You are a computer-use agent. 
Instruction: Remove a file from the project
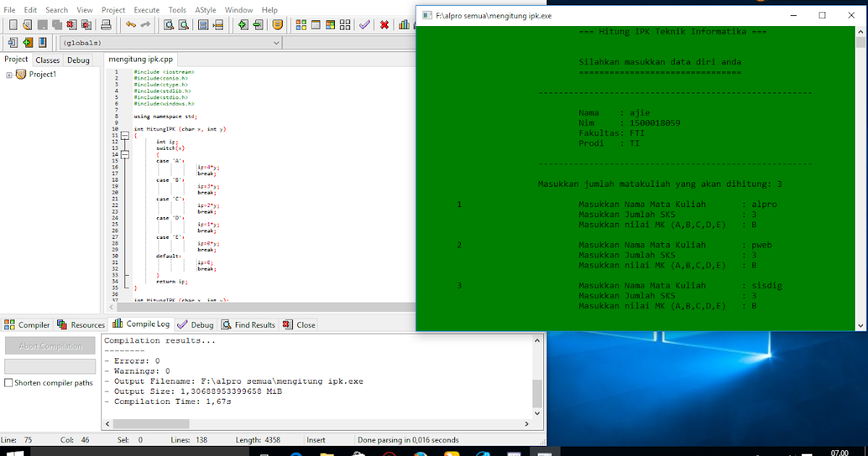pyautogui.click(x=258, y=25)
